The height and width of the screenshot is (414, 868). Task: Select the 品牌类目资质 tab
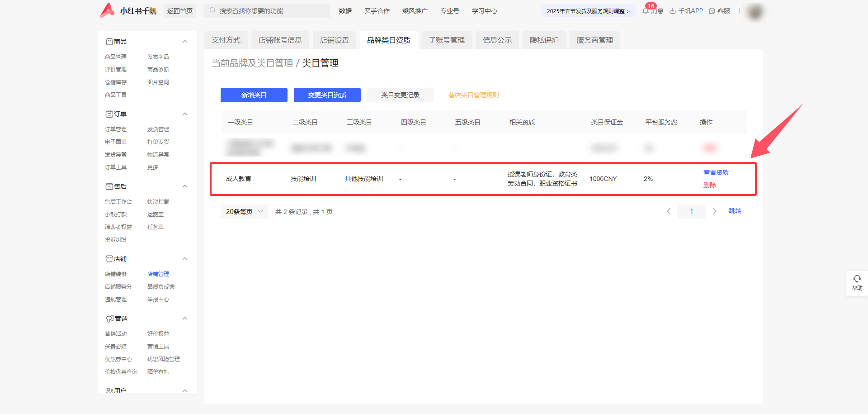(x=389, y=40)
